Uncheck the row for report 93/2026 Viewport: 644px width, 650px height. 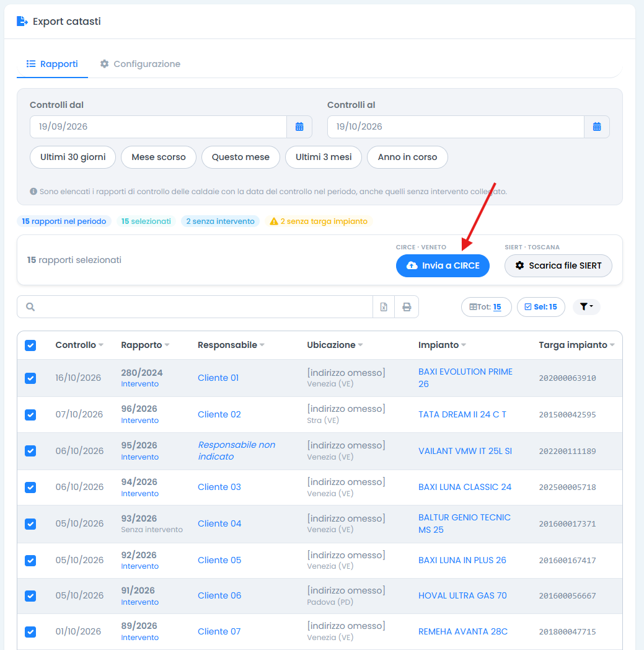[30, 523]
